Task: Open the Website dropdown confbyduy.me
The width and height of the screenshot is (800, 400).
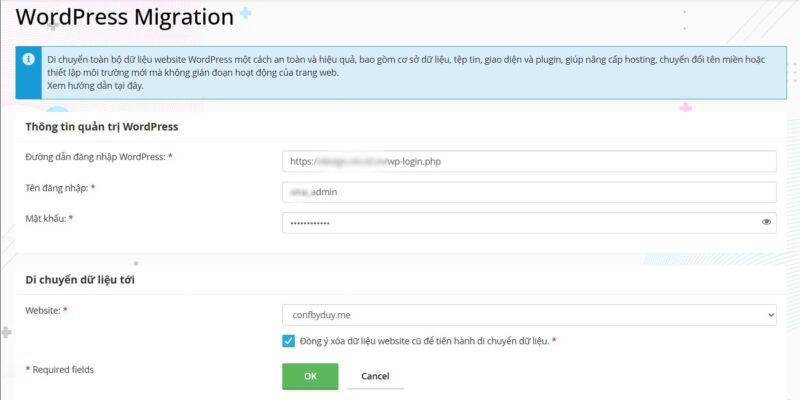Action: [x=529, y=315]
